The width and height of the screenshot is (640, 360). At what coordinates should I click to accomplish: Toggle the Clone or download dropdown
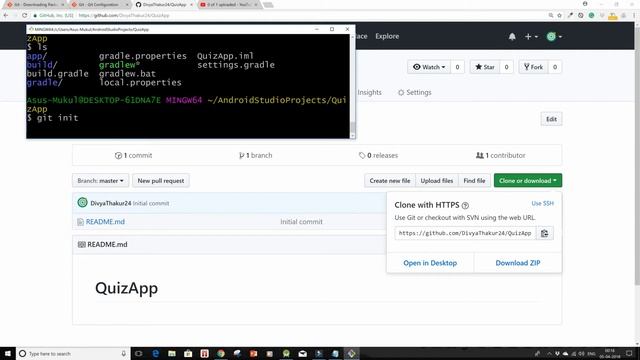point(528,180)
